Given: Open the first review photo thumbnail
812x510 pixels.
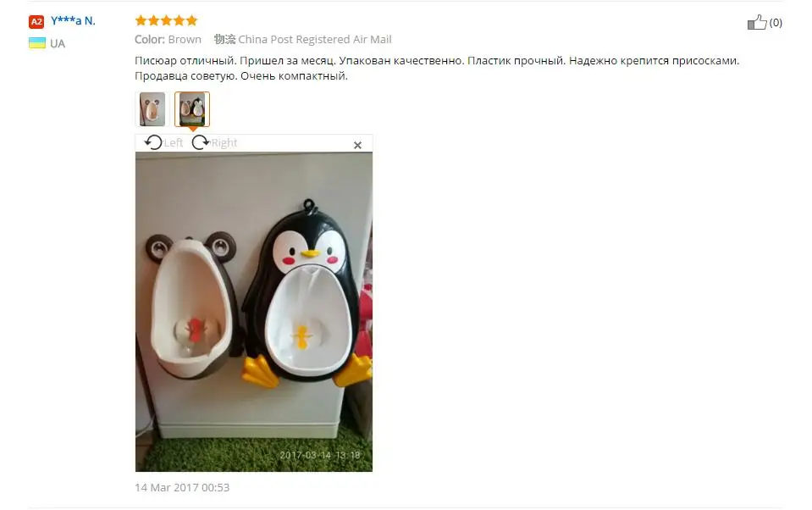Looking at the screenshot, I should point(152,109).
